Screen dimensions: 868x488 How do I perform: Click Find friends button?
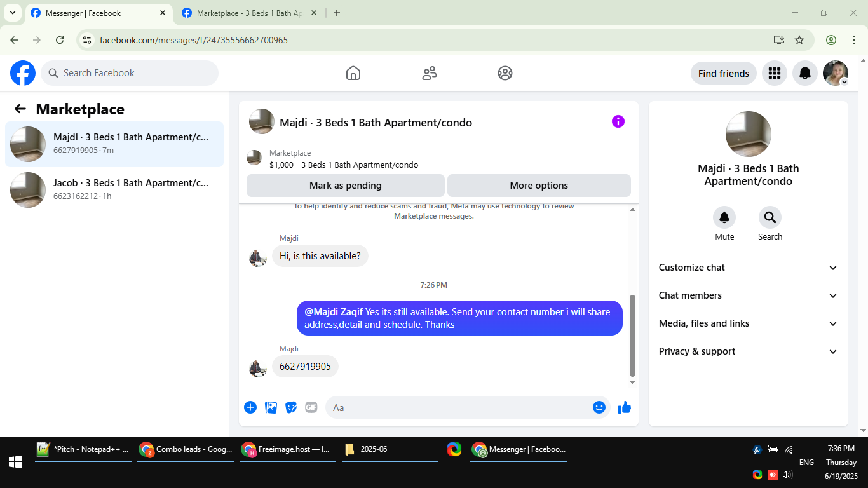click(x=724, y=73)
